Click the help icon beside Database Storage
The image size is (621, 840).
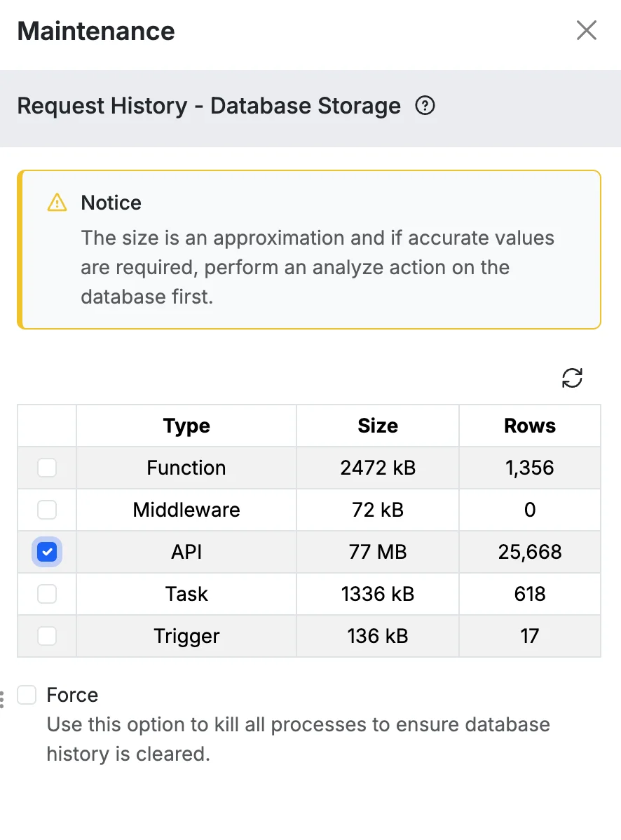(425, 106)
